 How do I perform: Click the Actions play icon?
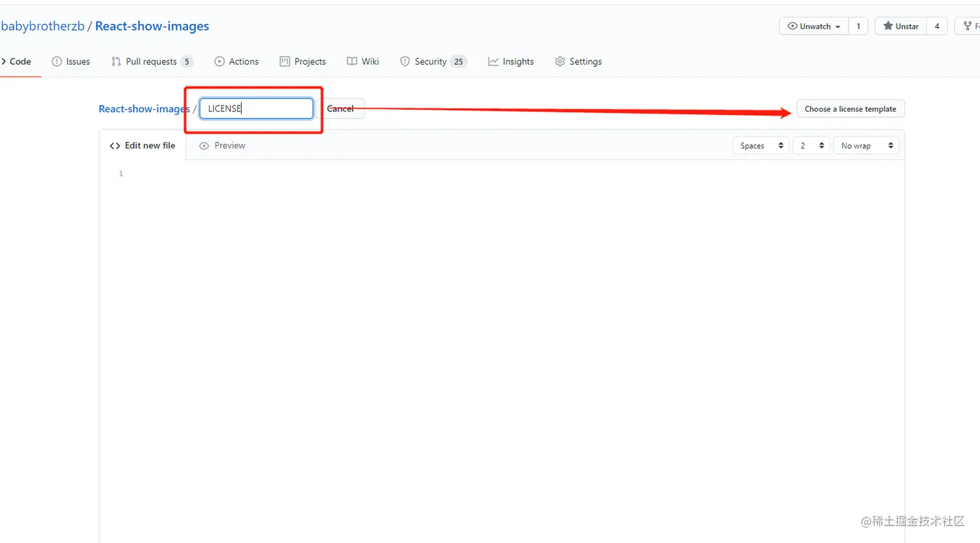pos(219,62)
